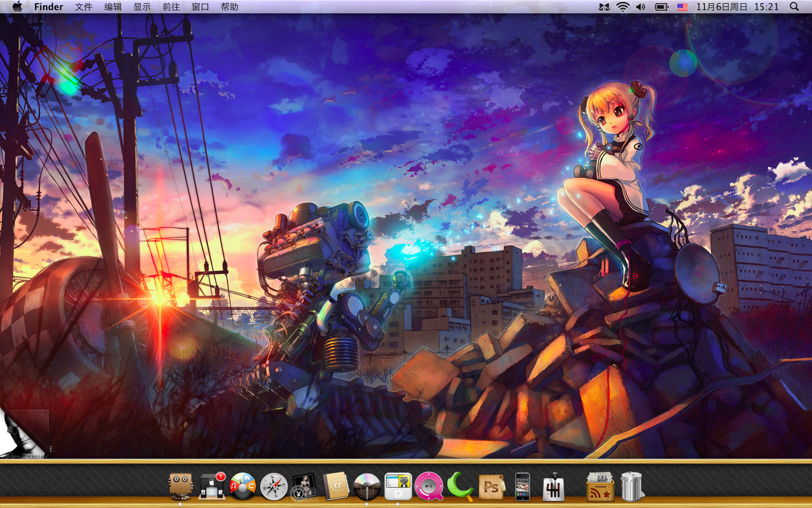
Task: Launch Safari compass icon in the Dock
Action: point(274,486)
